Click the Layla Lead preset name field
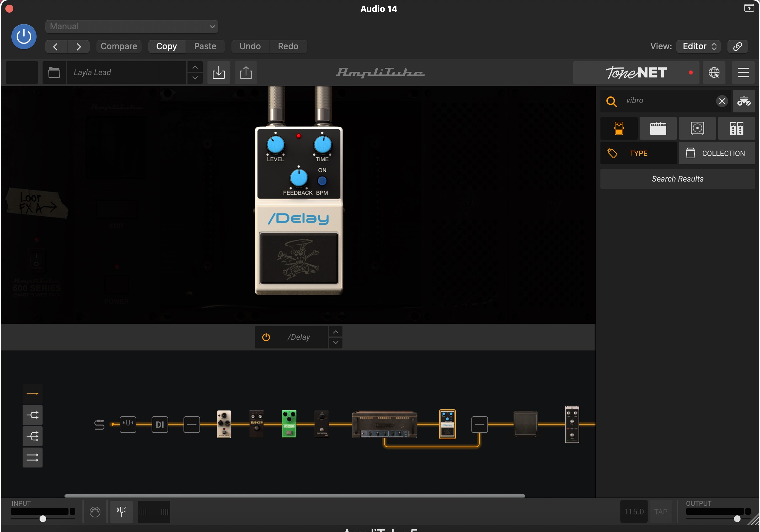Image resolution: width=760 pixels, height=532 pixels. tap(127, 72)
